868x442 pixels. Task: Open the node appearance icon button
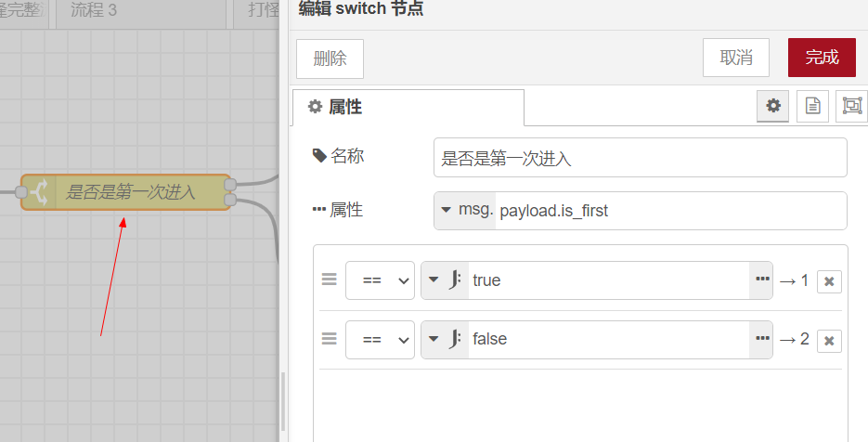[852, 106]
